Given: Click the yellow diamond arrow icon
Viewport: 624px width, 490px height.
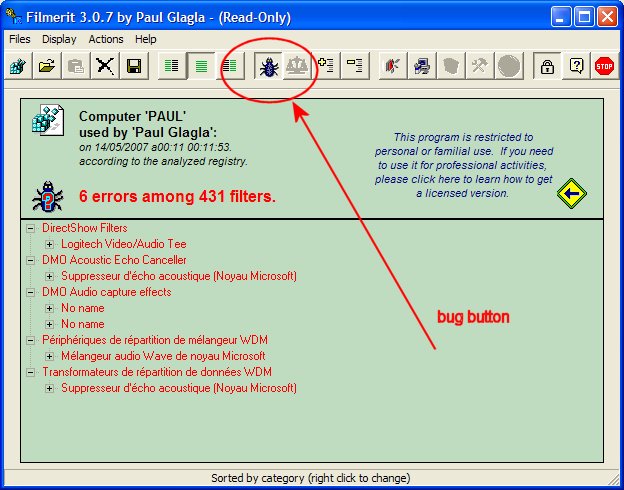Looking at the screenshot, I should (x=571, y=193).
